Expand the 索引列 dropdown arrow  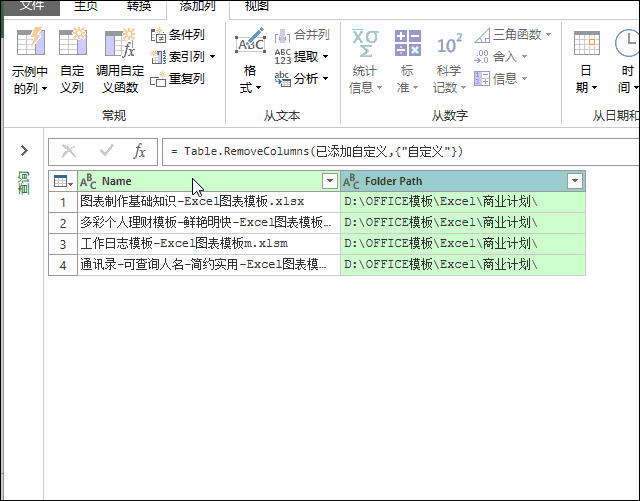[x=213, y=57]
